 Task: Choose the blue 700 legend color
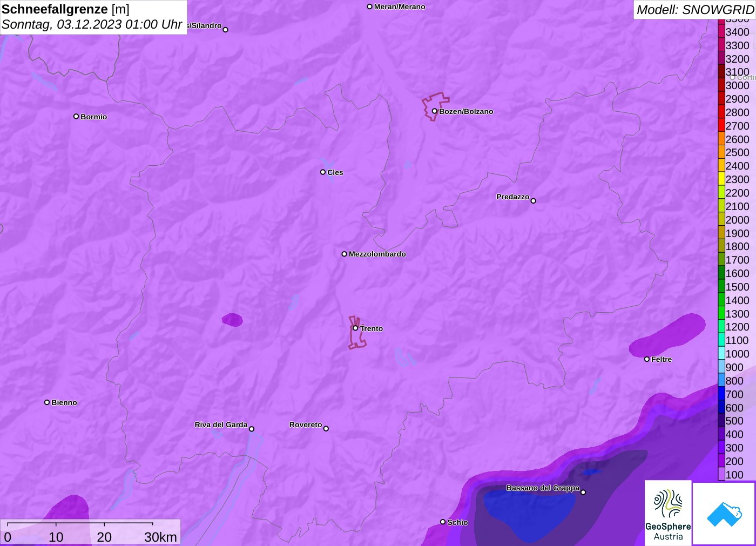721,394
